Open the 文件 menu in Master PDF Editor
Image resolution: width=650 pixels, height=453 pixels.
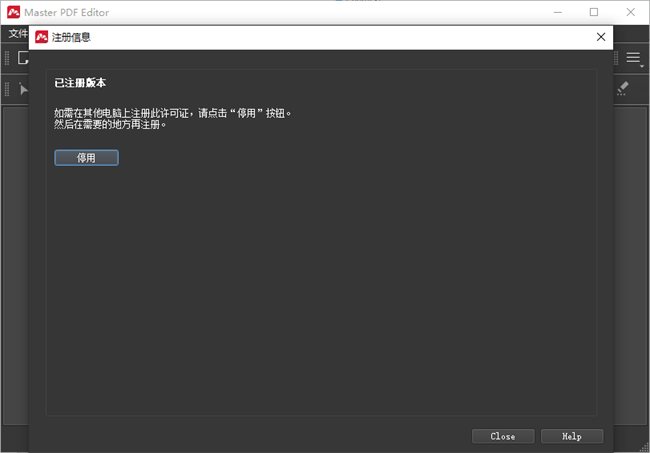point(18,33)
